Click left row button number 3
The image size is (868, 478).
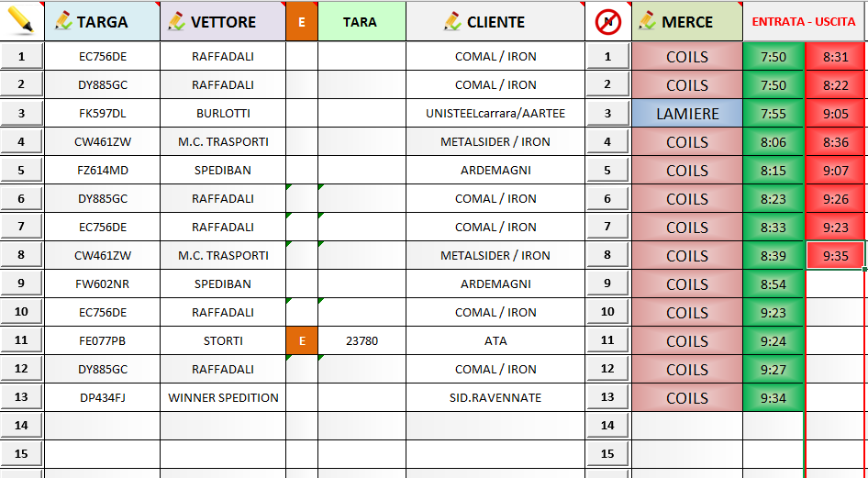coord(22,113)
